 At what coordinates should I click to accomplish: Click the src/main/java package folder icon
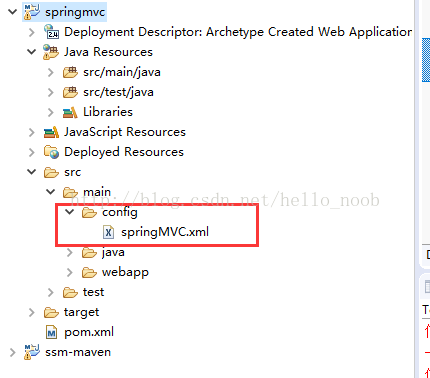70,72
